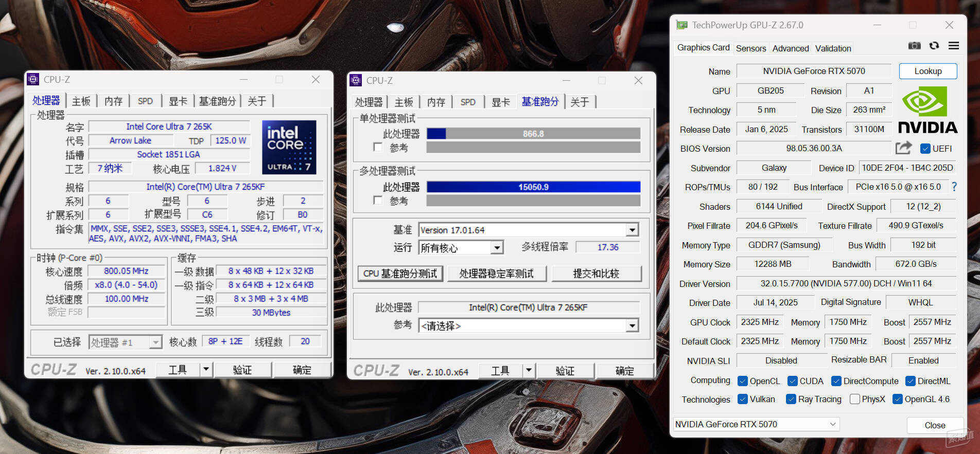Toggle the DirectML checkbox
The height and width of the screenshot is (454, 980).
coord(911,381)
